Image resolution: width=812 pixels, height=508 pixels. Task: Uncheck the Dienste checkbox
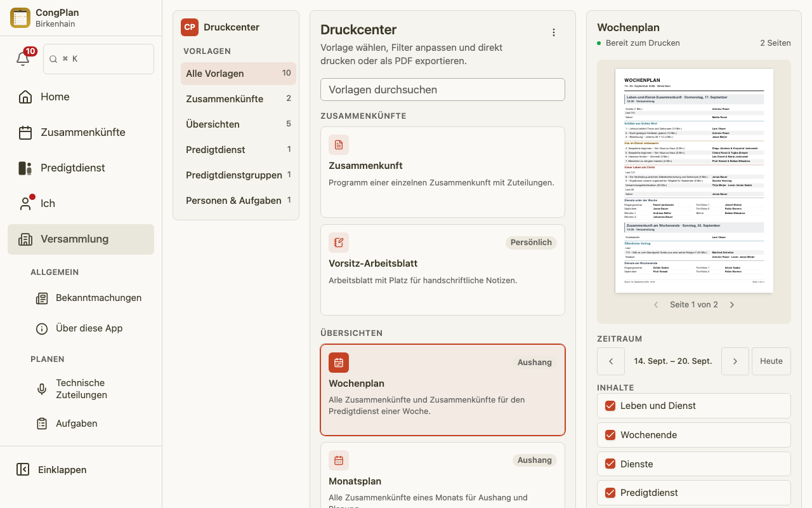pos(610,464)
